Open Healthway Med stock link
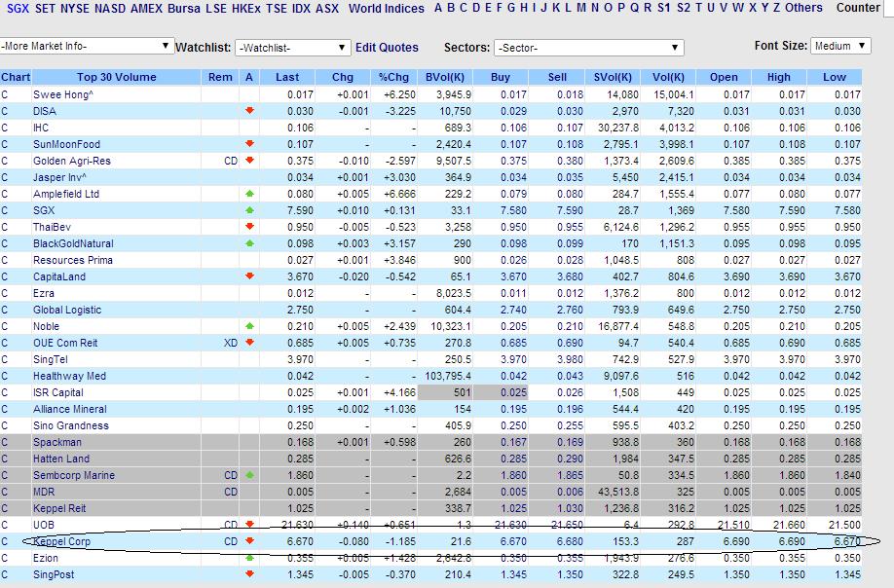 coord(69,376)
